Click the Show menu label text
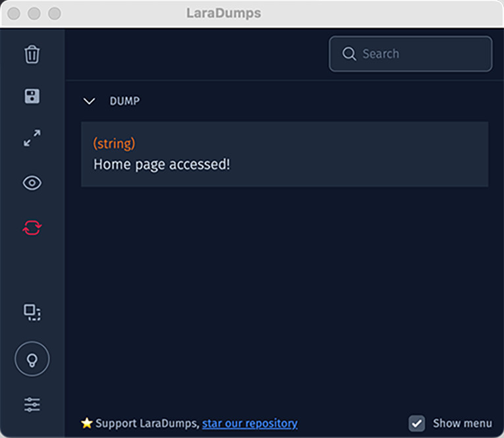Viewport: 504px width, 438px height. tap(462, 424)
